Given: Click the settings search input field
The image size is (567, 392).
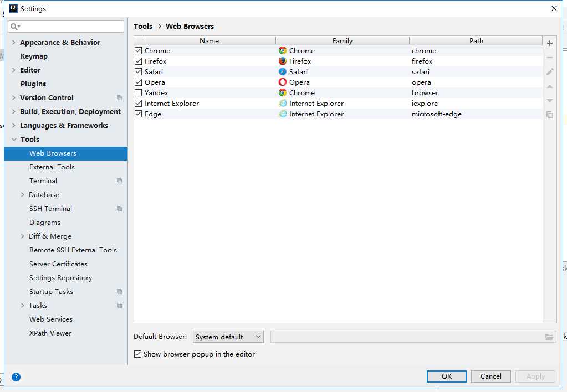Looking at the screenshot, I should [x=66, y=27].
